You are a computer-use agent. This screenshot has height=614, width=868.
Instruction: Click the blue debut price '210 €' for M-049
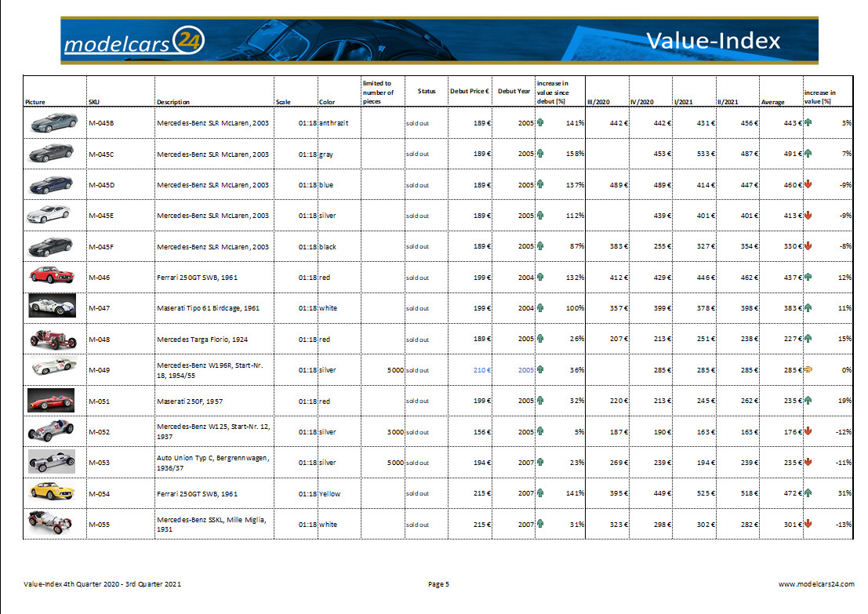[x=482, y=370]
